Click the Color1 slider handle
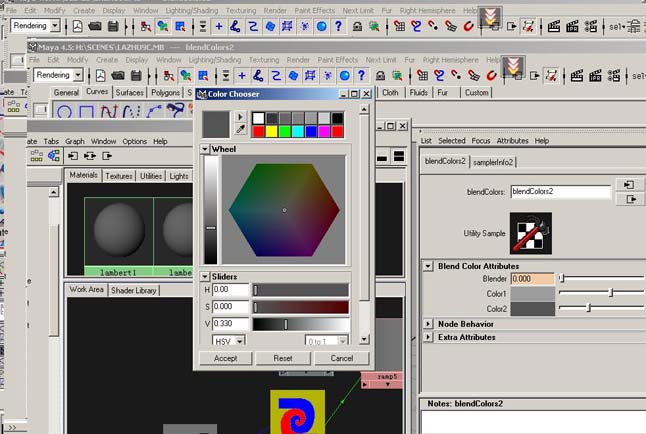 click(x=611, y=293)
